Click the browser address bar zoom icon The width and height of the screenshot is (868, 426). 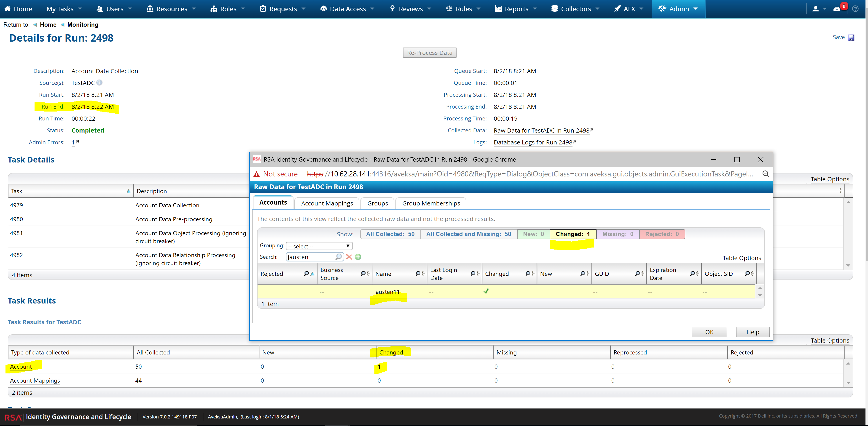766,174
